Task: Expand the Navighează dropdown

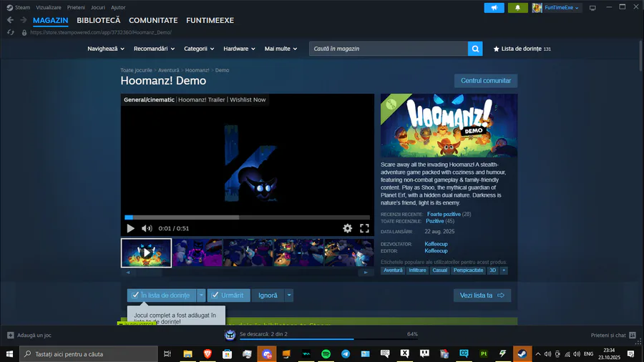Action: point(106,49)
